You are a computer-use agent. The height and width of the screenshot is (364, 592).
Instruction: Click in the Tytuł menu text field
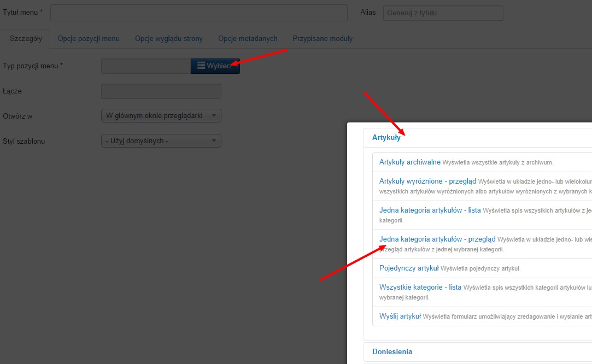[x=198, y=13]
